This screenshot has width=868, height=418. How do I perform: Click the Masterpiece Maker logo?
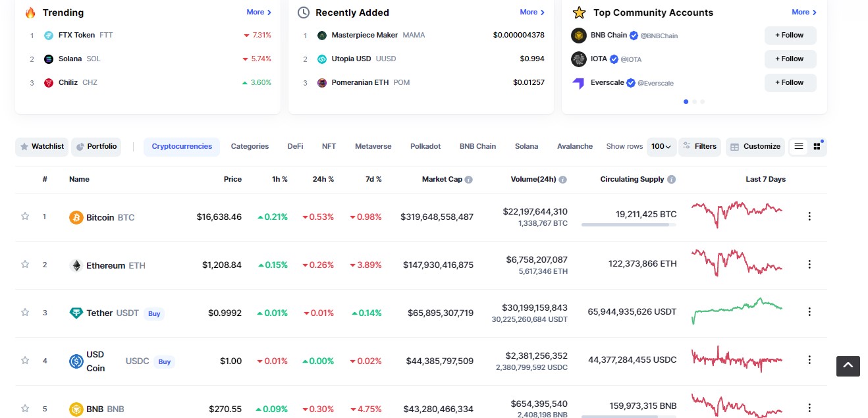tap(322, 35)
